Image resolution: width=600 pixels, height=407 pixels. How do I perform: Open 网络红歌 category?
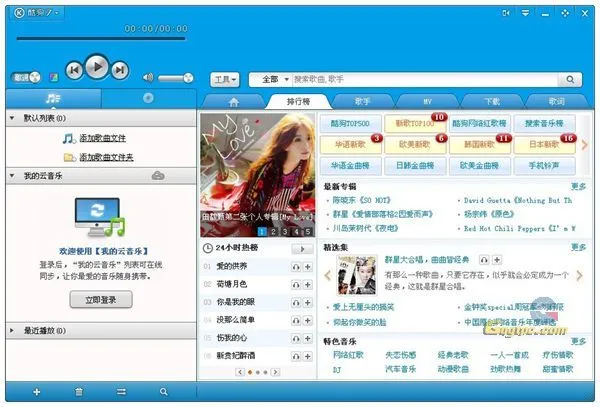(x=348, y=355)
